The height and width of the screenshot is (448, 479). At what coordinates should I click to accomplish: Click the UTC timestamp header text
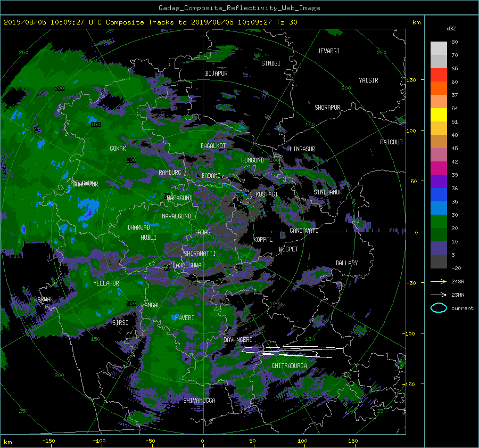tap(151, 22)
